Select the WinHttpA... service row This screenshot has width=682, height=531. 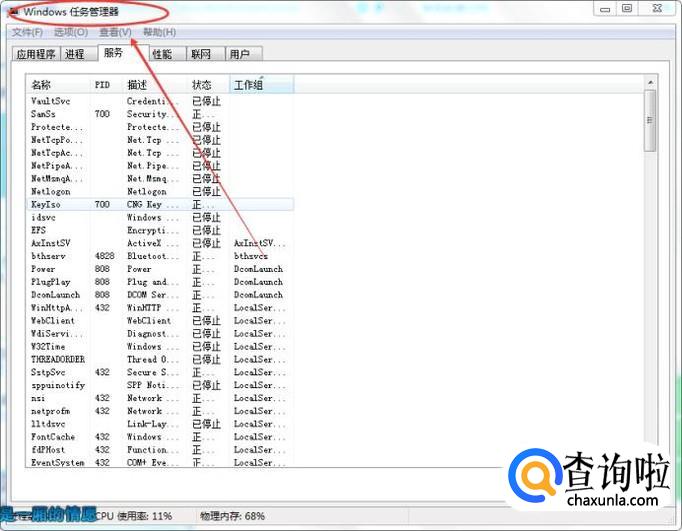160,308
